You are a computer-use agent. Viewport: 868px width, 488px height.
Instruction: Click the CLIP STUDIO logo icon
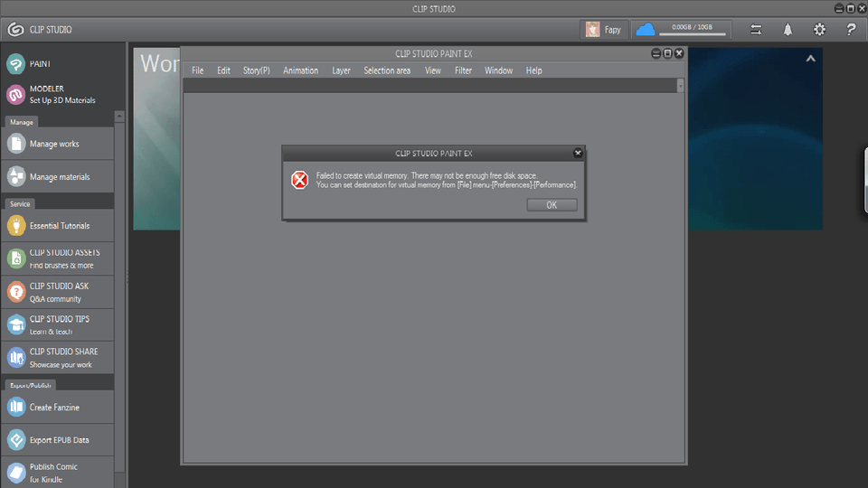(x=15, y=29)
